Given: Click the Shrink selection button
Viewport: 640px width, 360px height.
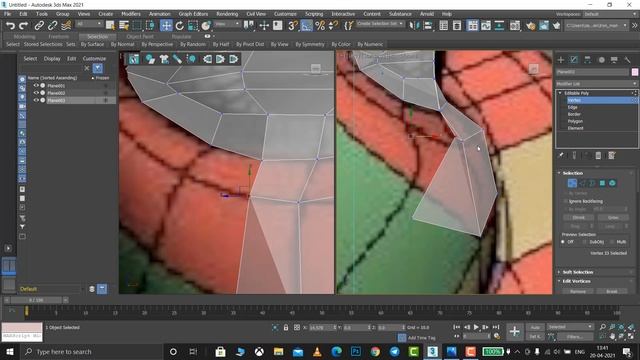Looking at the screenshot, I should [579, 218].
